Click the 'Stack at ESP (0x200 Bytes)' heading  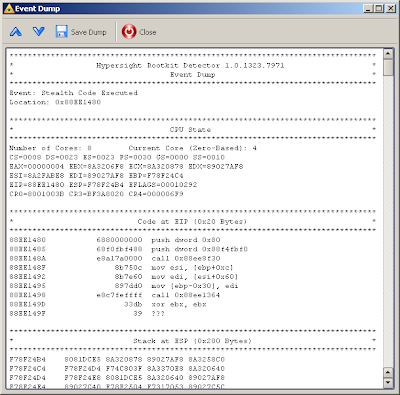192,341
